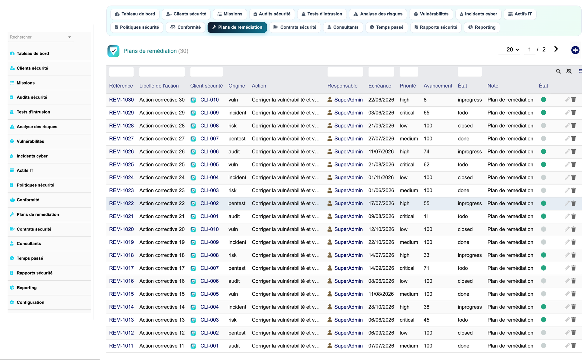Click the Responsable filter input field
588x364 pixels.
tap(345, 72)
